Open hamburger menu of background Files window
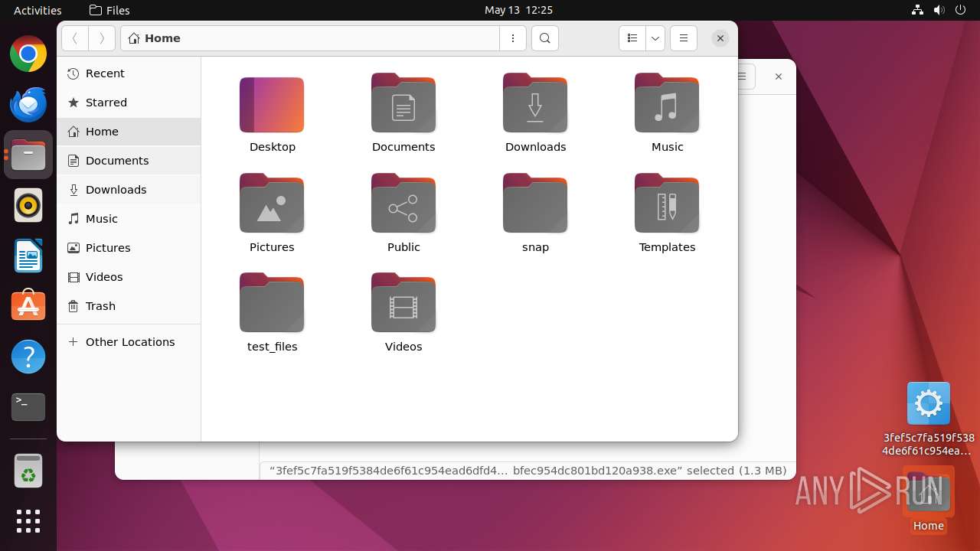 click(x=744, y=77)
